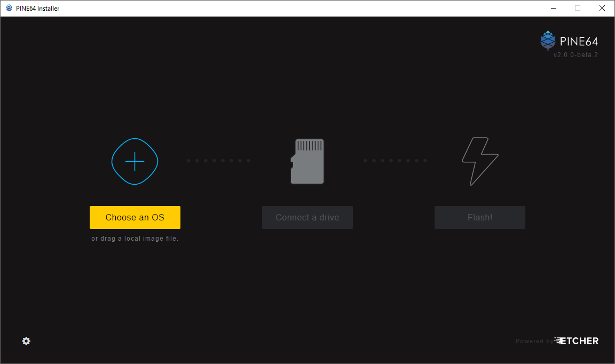Click the yellow Choose an OS button
Screen dimensions: 615x364
tap(135, 217)
